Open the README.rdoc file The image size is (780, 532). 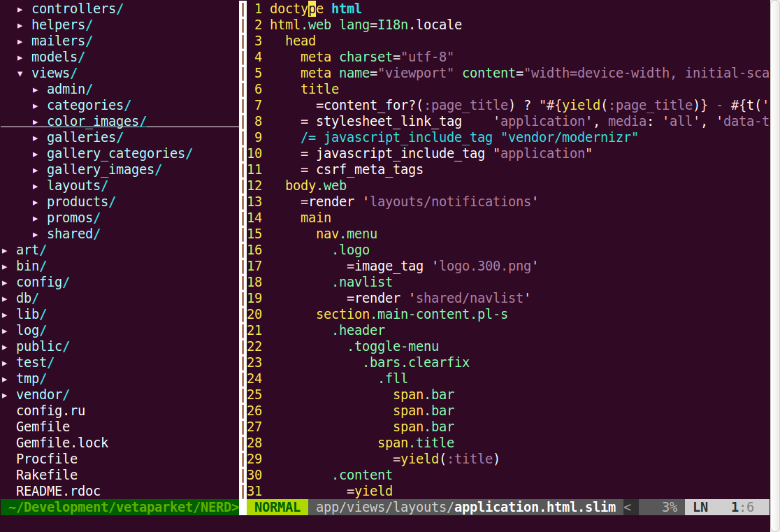pos(58,491)
